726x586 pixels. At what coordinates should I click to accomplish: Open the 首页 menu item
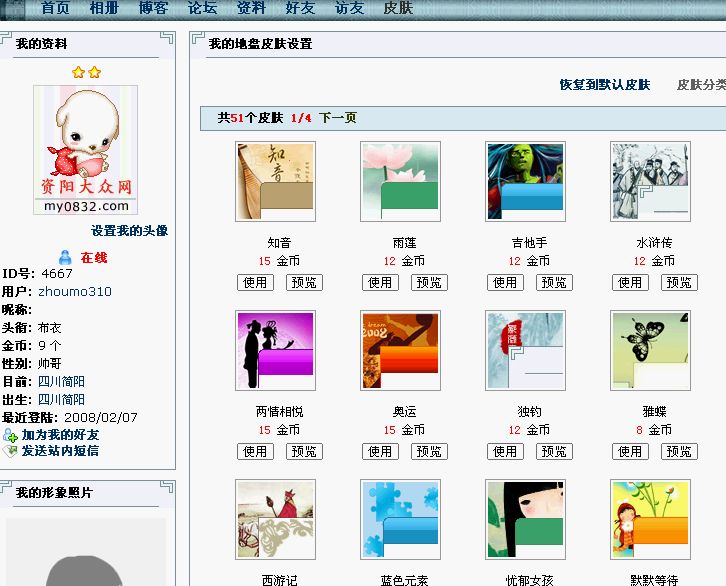[55, 8]
